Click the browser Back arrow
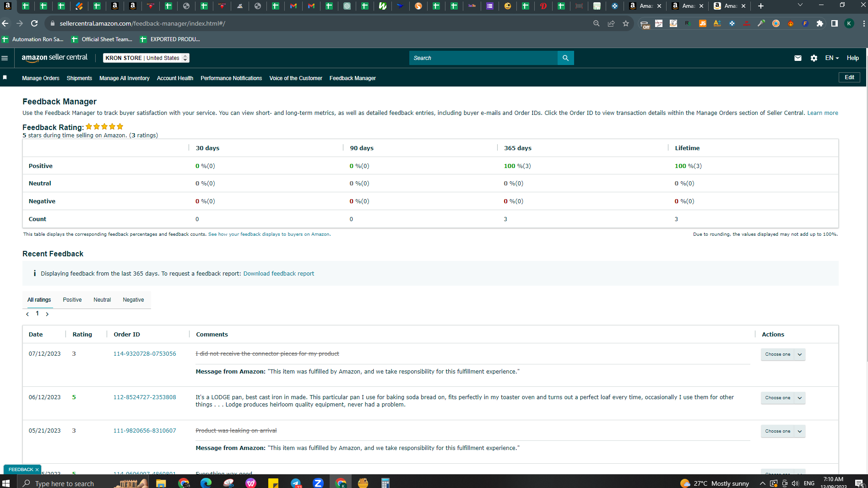Viewport: 868px width, 488px height. click(x=5, y=23)
